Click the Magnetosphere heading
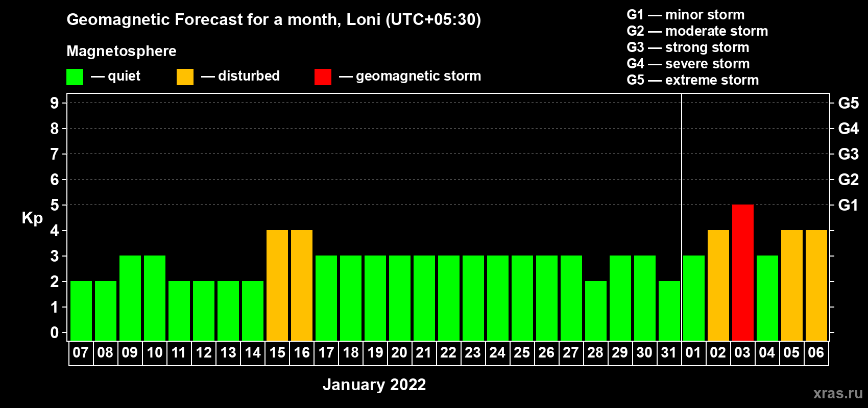Screen dimensions: 868x408 coord(122,51)
